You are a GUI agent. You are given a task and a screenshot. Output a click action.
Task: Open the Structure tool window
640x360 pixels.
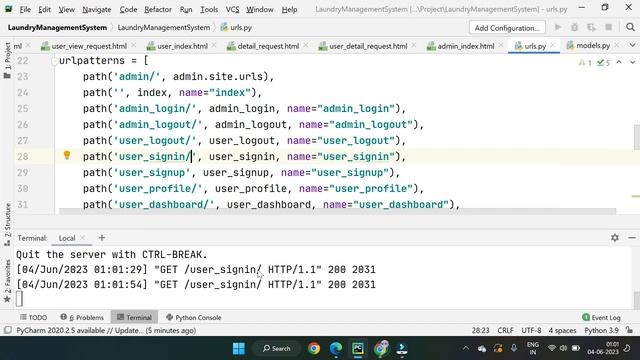7,224
